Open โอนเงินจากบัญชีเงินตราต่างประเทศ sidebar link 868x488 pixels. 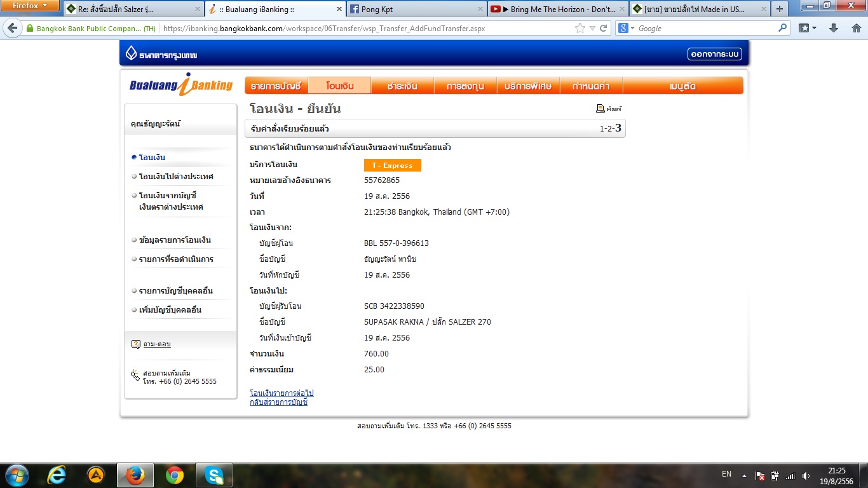pyautogui.click(x=171, y=201)
